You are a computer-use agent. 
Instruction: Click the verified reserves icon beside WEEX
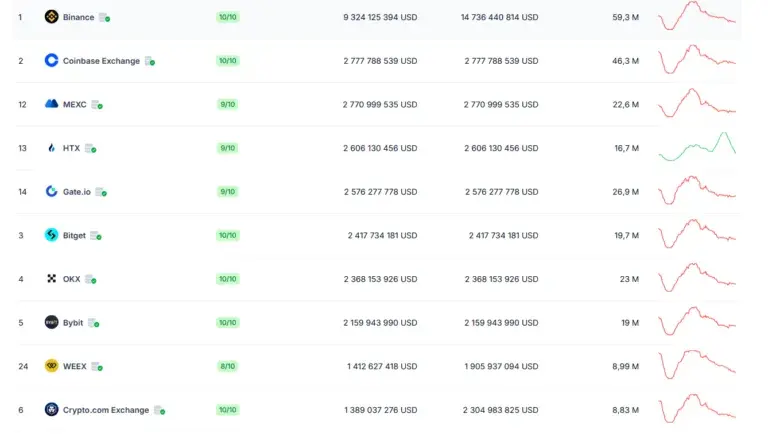[x=97, y=366]
